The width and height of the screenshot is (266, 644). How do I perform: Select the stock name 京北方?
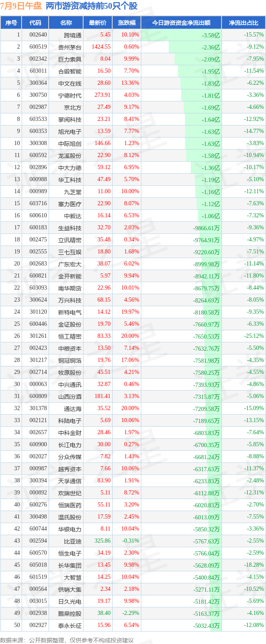coord(73,107)
